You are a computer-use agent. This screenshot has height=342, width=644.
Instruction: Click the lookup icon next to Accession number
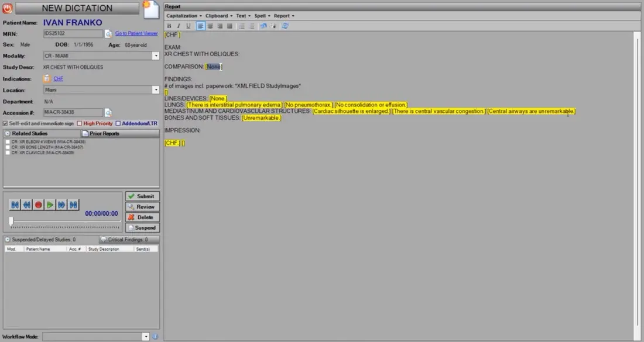click(108, 112)
